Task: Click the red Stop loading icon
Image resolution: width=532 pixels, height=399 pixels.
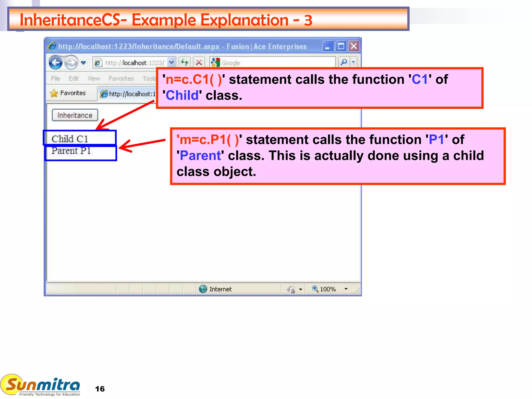Action: point(199,62)
